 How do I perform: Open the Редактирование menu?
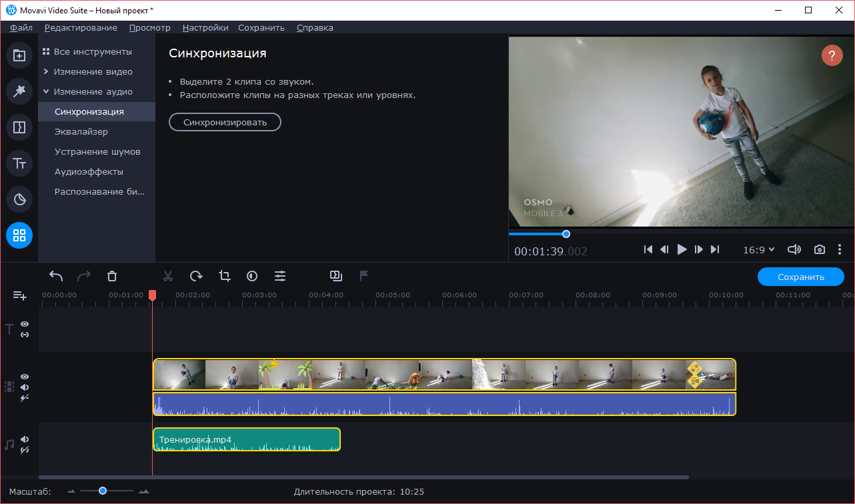pos(81,27)
